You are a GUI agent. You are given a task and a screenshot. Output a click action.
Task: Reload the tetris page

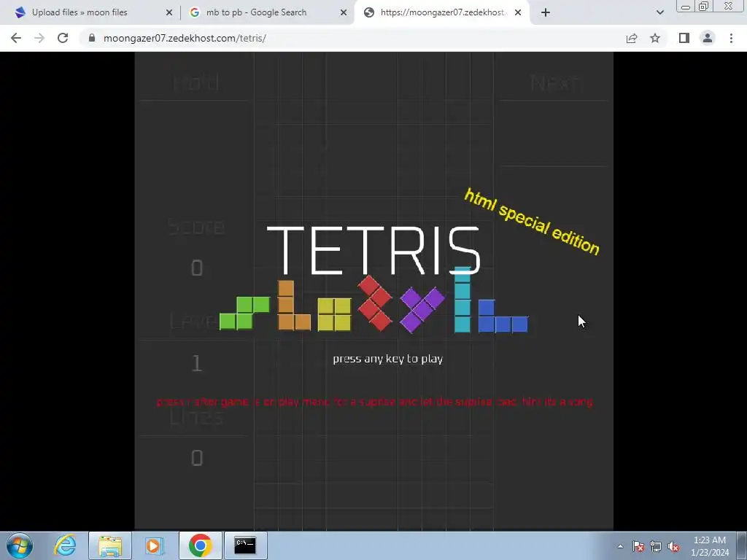click(x=63, y=38)
